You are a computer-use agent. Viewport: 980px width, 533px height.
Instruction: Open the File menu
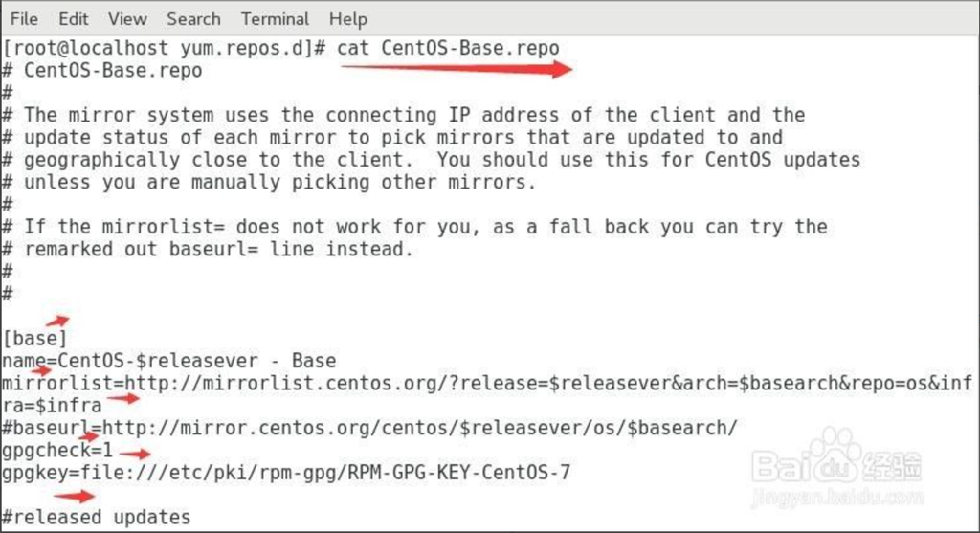[x=24, y=19]
